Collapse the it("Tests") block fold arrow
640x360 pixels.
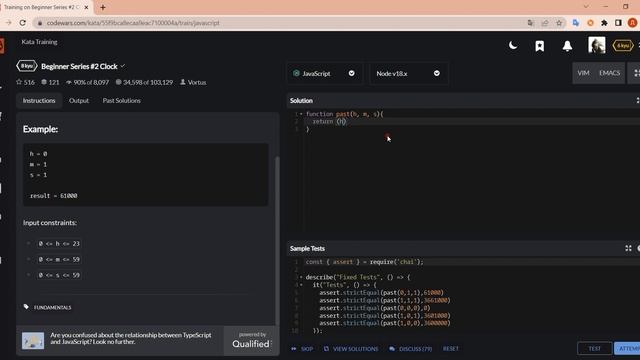[302, 285]
